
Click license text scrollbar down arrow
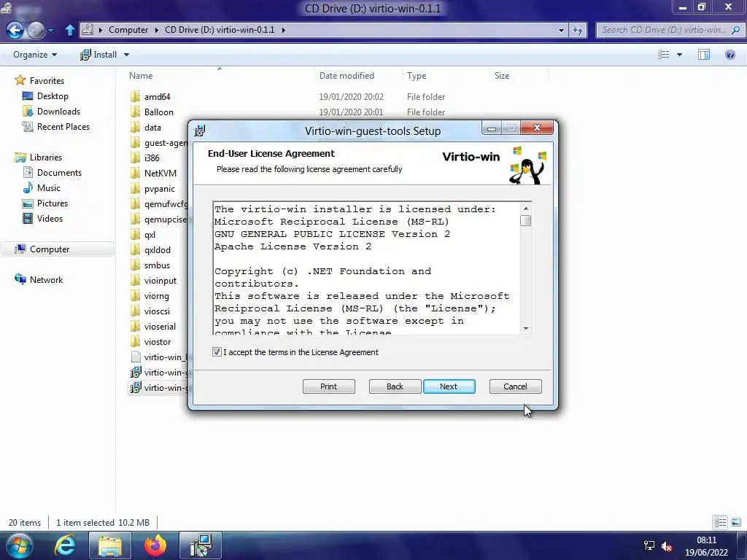tap(526, 329)
